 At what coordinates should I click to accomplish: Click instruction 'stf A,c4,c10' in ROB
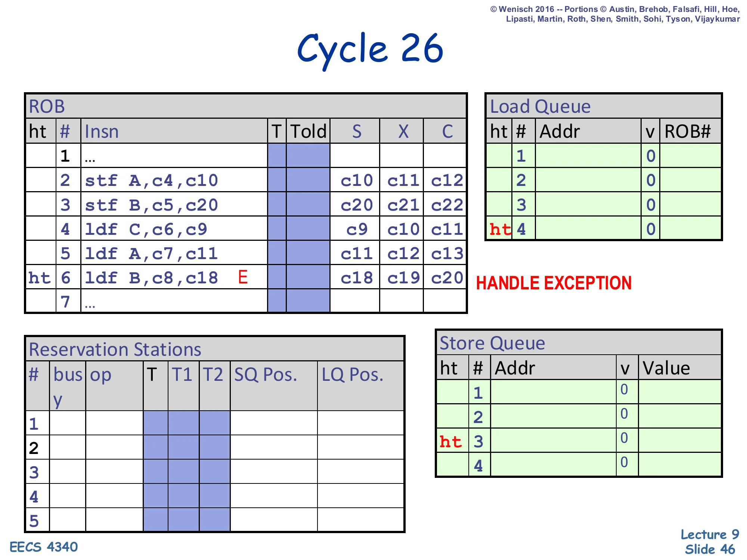[x=151, y=181]
